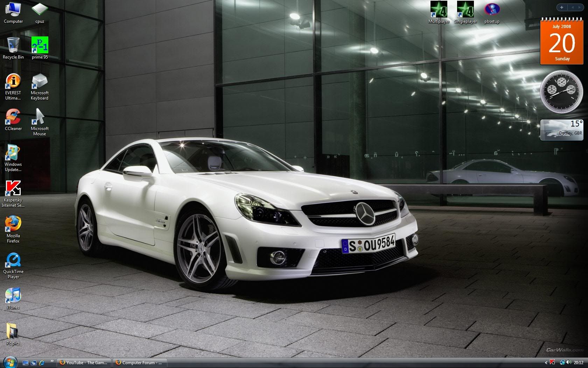Screen dimensions: 588x368
Task: Launch Internet Explorer from Quick Launch
Action: [42, 363]
